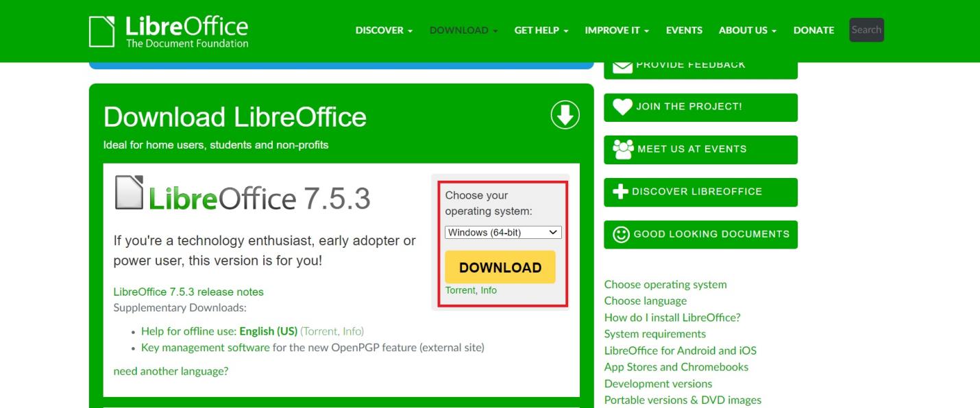
Task: Click the people icon on Meet Us at Events
Action: point(622,149)
